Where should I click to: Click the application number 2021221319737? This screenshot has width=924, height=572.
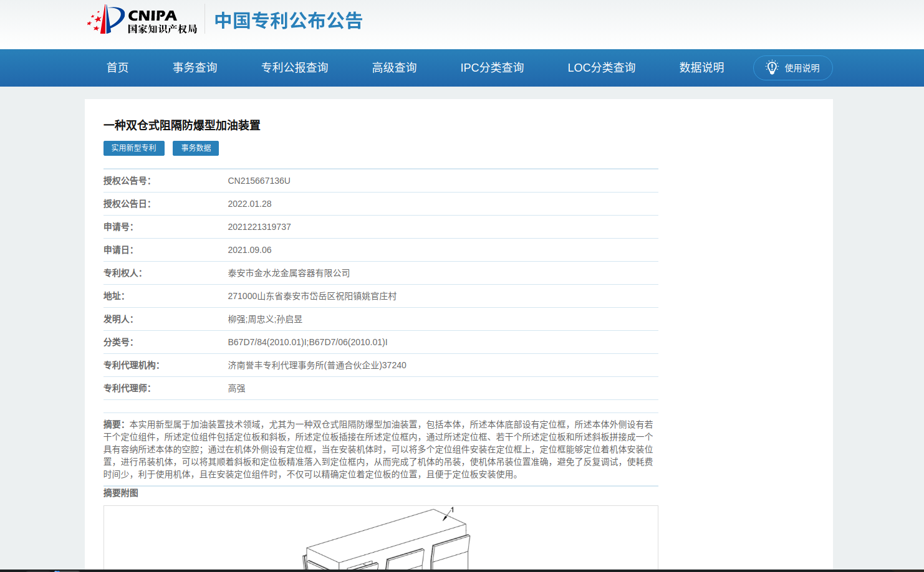(x=259, y=227)
